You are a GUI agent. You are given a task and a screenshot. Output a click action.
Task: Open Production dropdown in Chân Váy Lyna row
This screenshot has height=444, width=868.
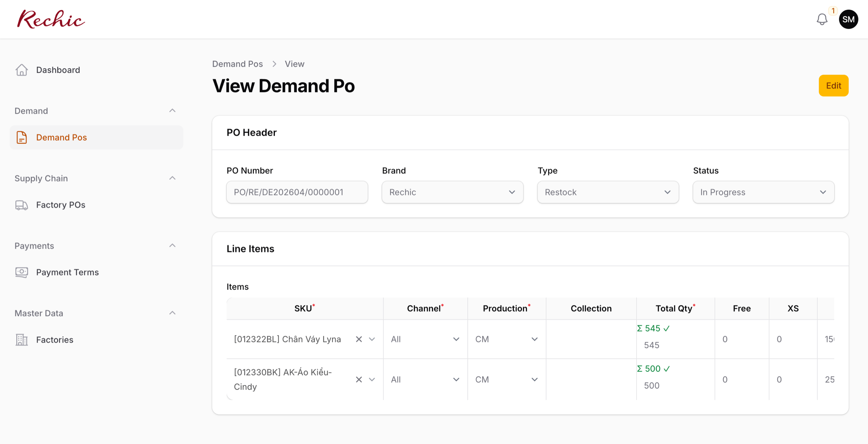pyautogui.click(x=506, y=339)
